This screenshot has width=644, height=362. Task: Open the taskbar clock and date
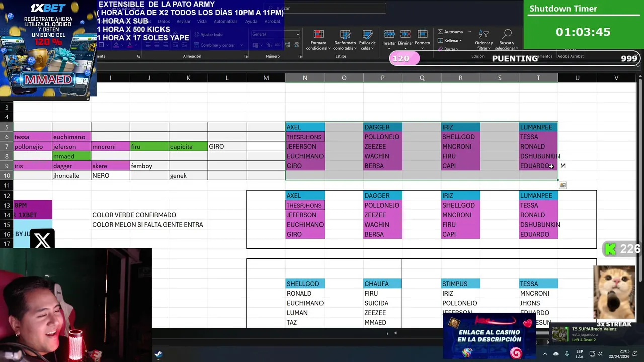pyautogui.click(x=620, y=354)
